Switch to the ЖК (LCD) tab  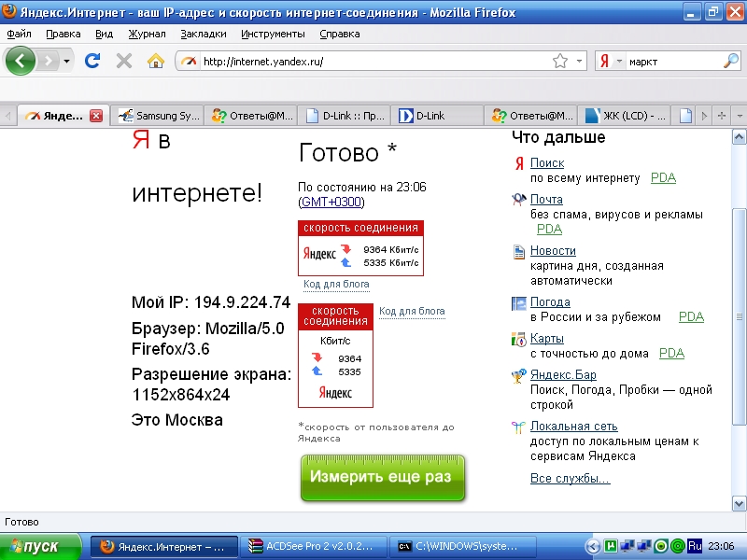[625, 116]
